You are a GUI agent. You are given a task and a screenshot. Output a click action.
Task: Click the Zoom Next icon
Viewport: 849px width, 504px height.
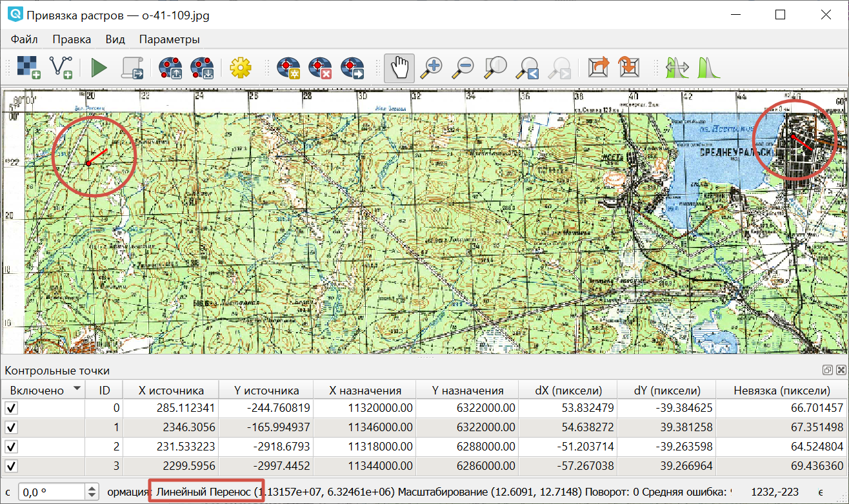(560, 68)
